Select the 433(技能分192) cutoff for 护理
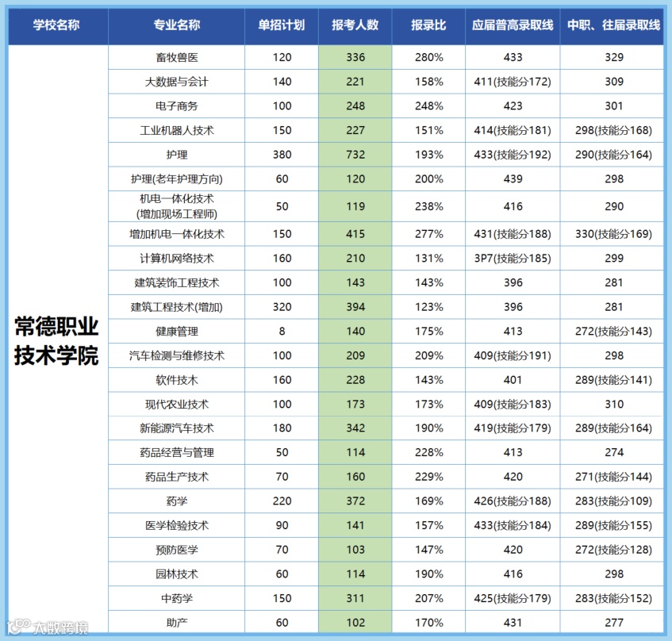Viewport: 672px width, 641px height. pos(513,154)
